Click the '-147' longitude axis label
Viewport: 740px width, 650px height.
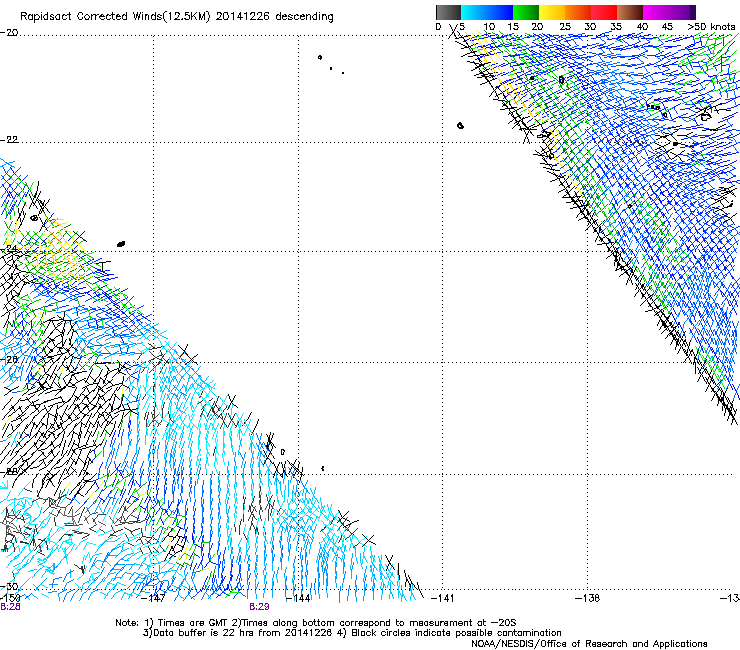coord(153,598)
